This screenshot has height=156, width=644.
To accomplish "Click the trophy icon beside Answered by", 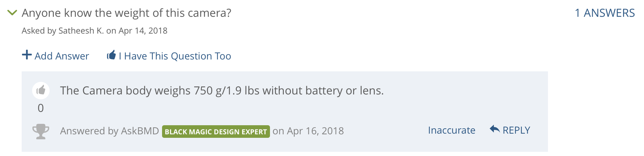I will [x=41, y=132].
